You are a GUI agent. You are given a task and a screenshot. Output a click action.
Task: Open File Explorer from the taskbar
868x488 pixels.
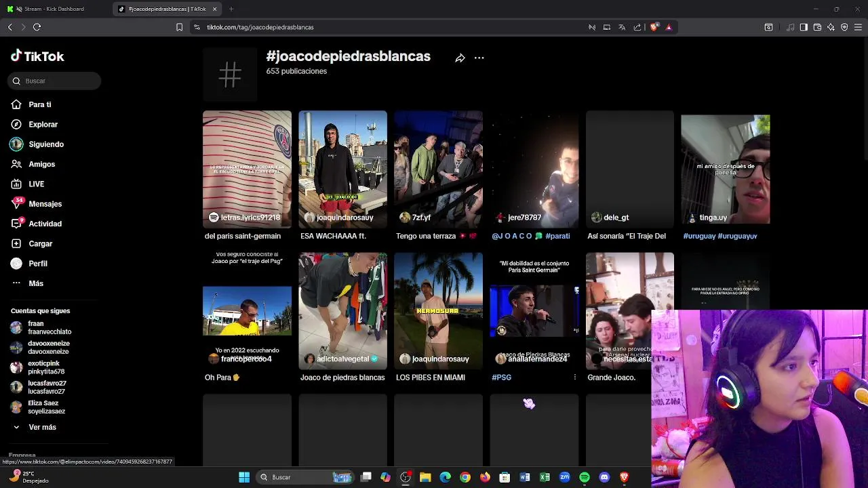(x=425, y=477)
